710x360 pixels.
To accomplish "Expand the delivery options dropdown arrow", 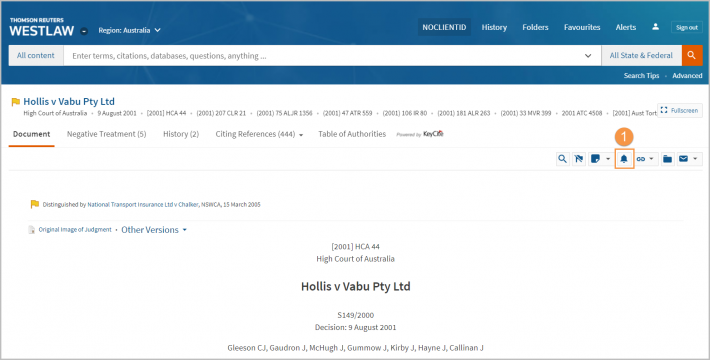I will pos(696,159).
